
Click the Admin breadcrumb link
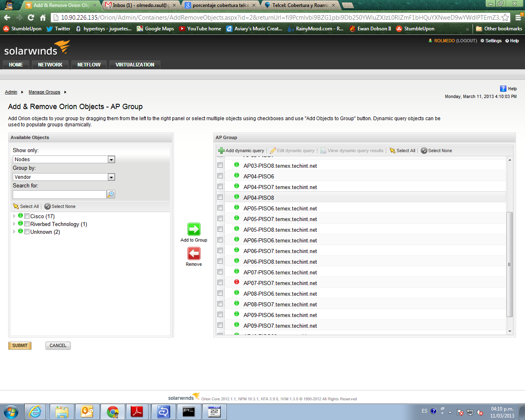pyautogui.click(x=11, y=92)
